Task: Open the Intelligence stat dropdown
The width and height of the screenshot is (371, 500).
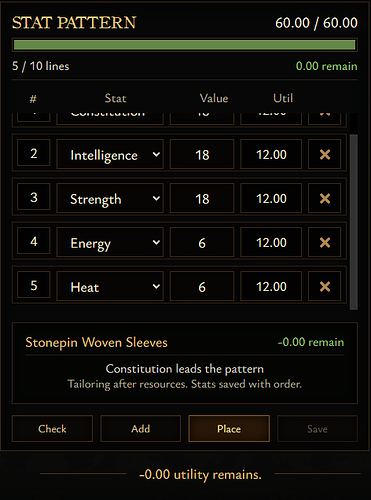Action: pyautogui.click(x=110, y=154)
